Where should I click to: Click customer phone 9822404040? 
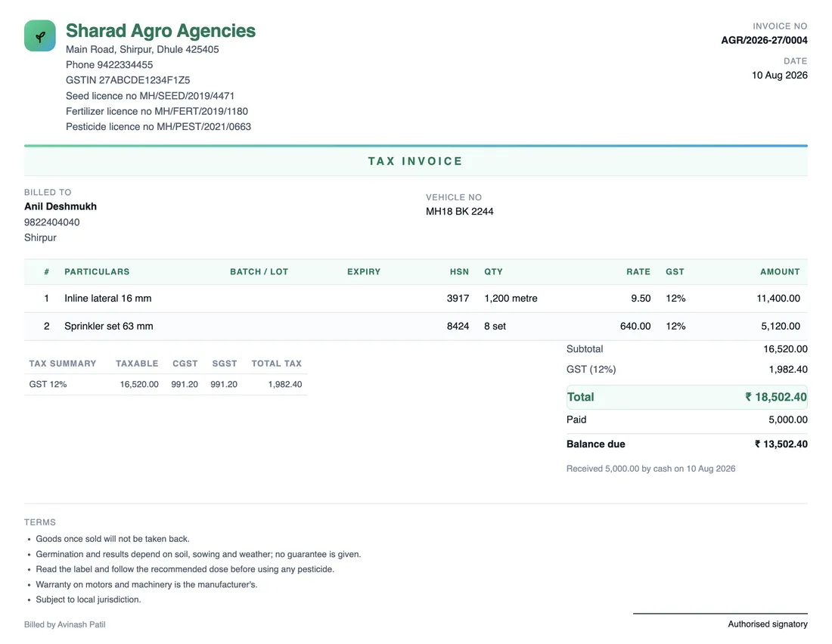click(52, 222)
